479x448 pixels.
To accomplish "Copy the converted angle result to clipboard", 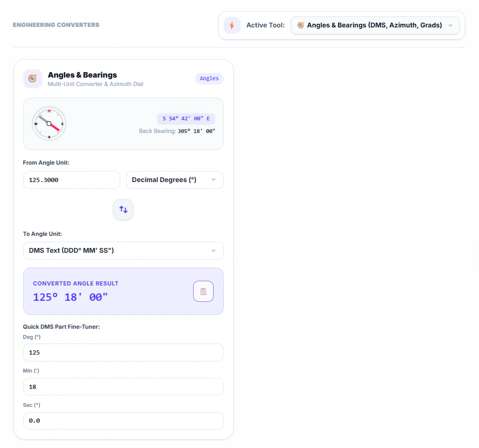I will click(x=203, y=291).
